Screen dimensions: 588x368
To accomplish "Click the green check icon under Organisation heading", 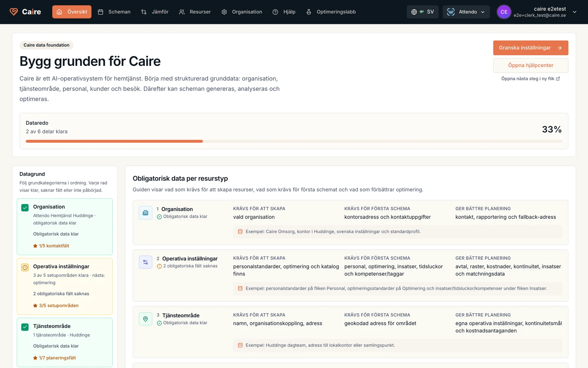I will point(159,217).
